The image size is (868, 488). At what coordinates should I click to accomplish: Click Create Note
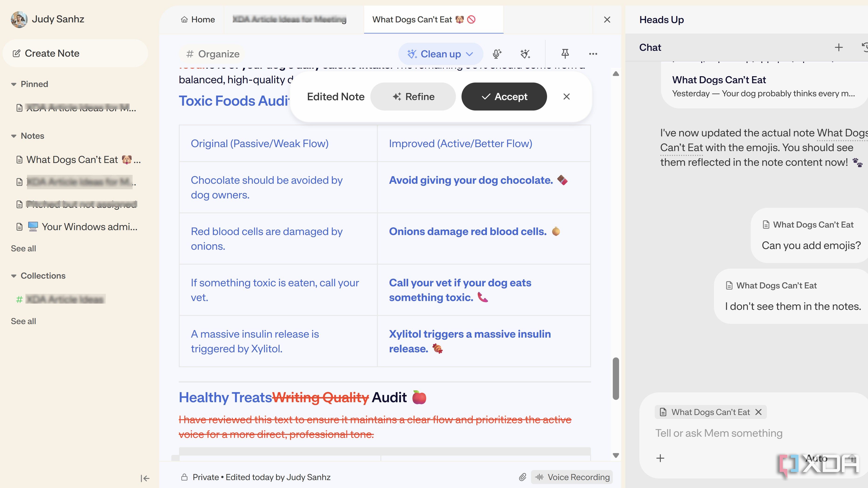pyautogui.click(x=75, y=53)
